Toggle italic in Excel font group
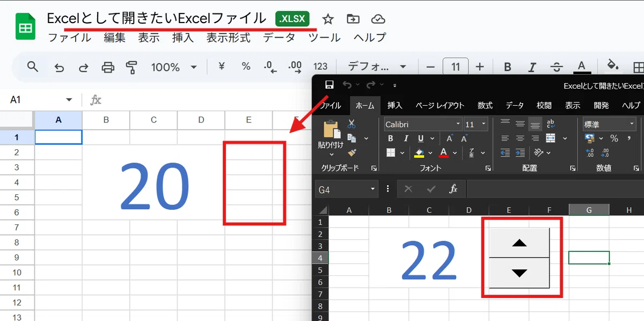 pos(406,138)
